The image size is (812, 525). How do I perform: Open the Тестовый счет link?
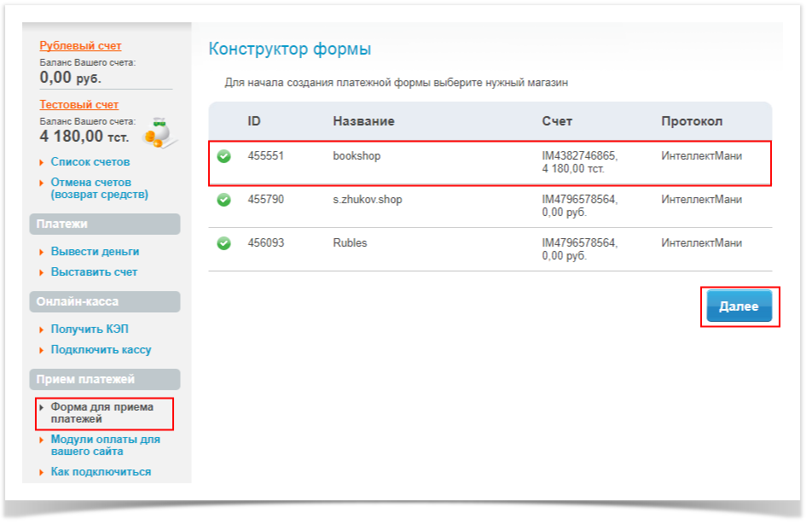click(x=78, y=104)
